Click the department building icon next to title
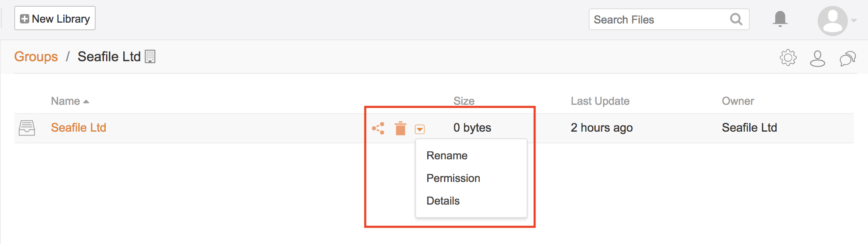 150,57
